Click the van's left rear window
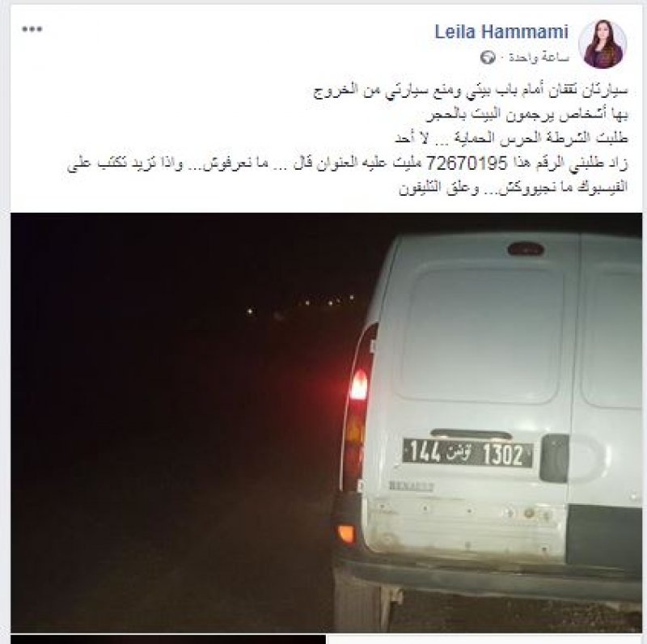Screen dimensions: 647x644 (480, 336)
